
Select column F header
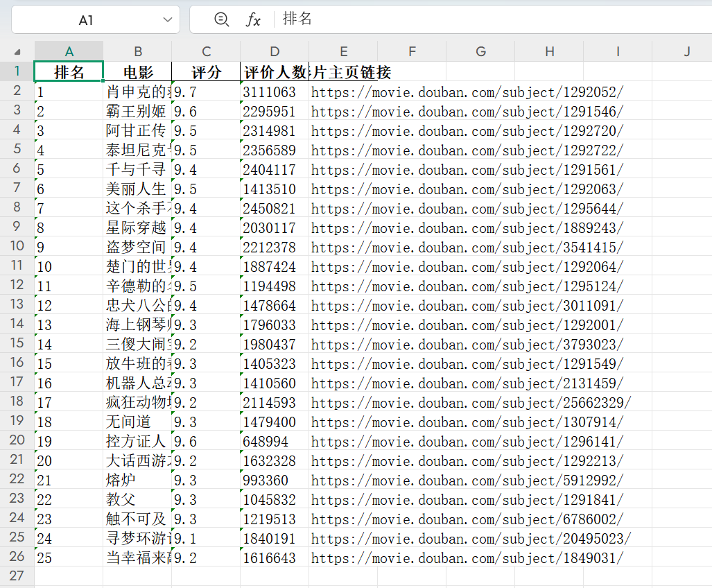[412, 51]
